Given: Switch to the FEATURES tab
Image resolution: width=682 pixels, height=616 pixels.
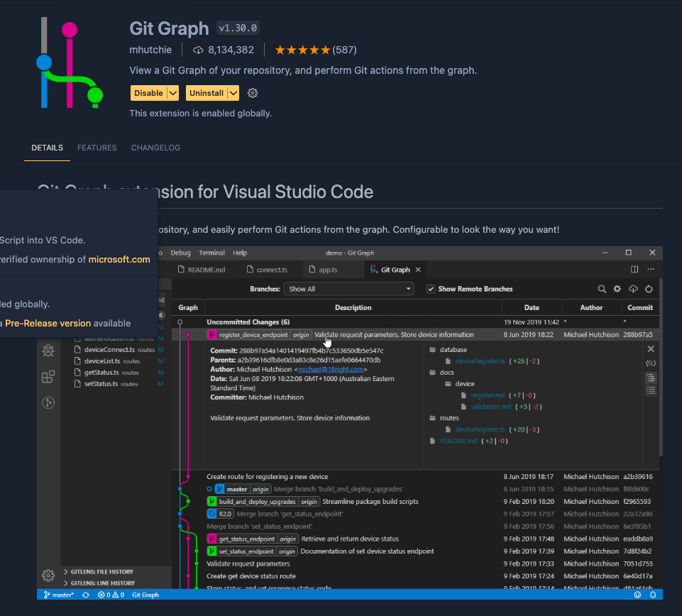Looking at the screenshot, I should (x=97, y=148).
